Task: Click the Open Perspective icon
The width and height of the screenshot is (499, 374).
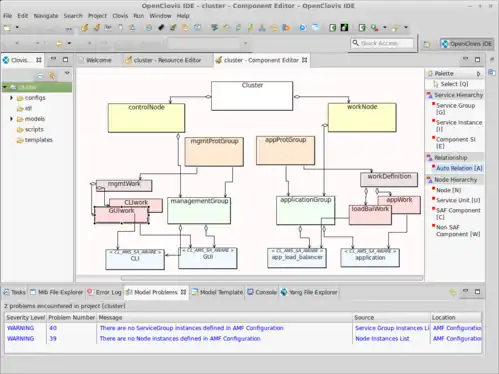Action: (x=427, y=44)
